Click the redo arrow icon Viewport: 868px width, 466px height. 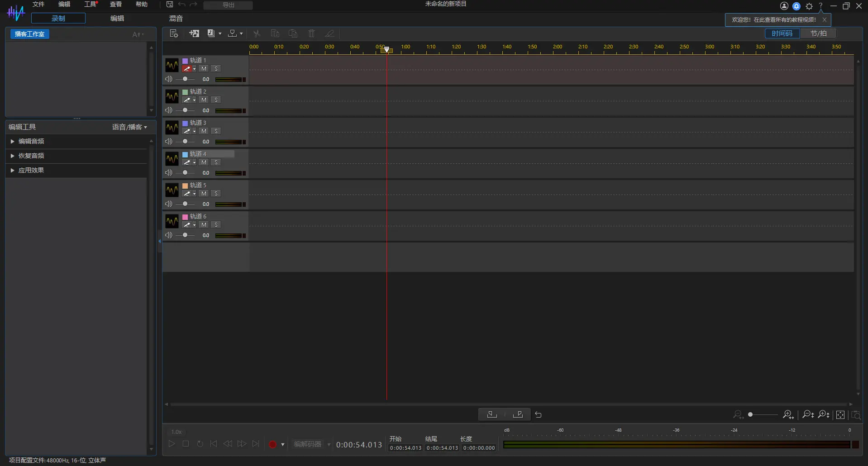click(193, 5)
